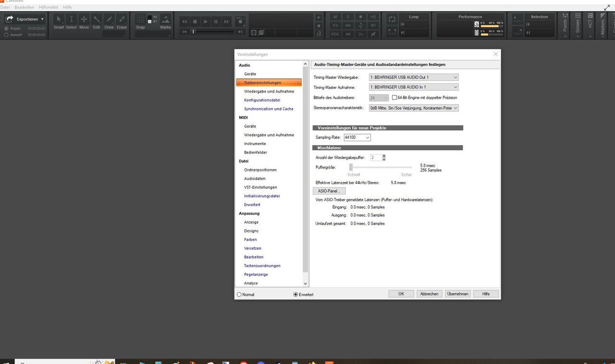Toggle global Solo (S) in Mix module
615x364 pixels.
348,17
